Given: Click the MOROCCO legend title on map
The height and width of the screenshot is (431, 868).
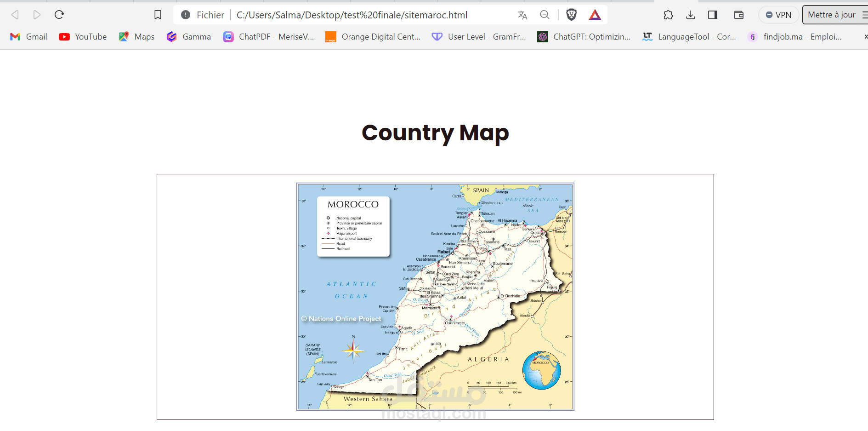Looking at the screenshot, I should click(353, 204).
